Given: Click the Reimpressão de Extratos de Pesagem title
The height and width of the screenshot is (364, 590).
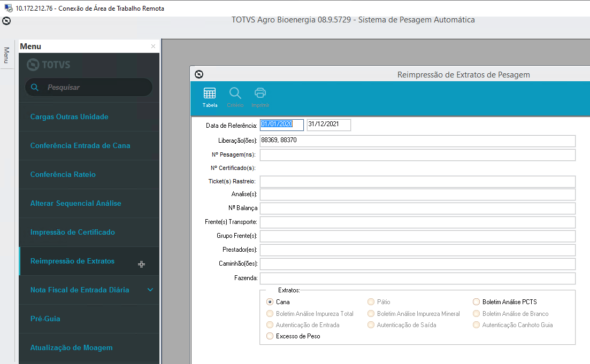Looking at the screenshot, I should 464,75.
